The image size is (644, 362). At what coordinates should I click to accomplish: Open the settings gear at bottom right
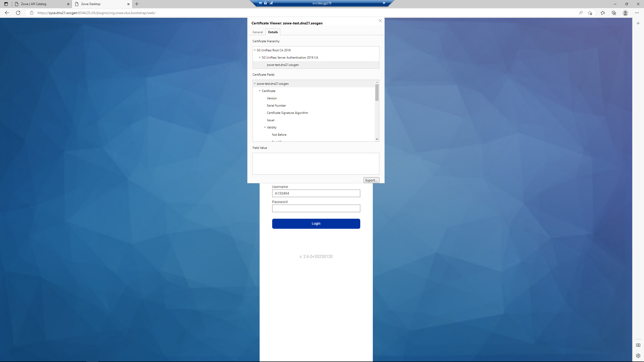pyautogui.click(x=638, y=355)
